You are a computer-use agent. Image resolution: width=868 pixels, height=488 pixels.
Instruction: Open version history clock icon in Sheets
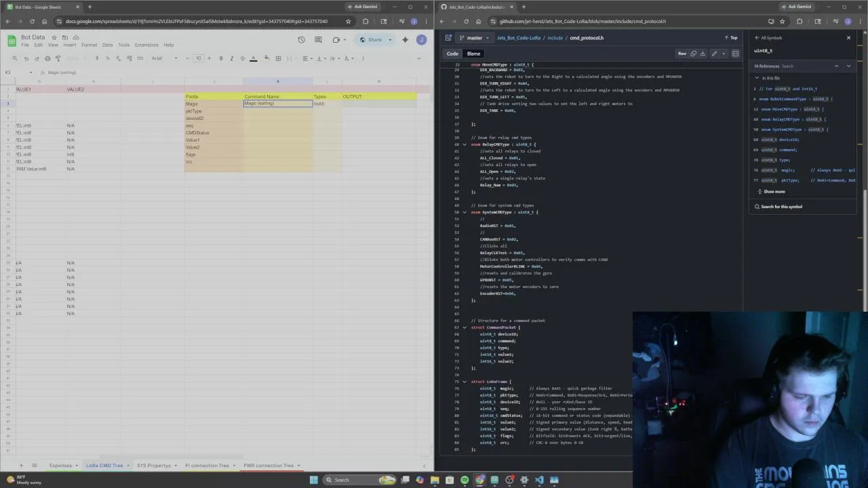302,40
